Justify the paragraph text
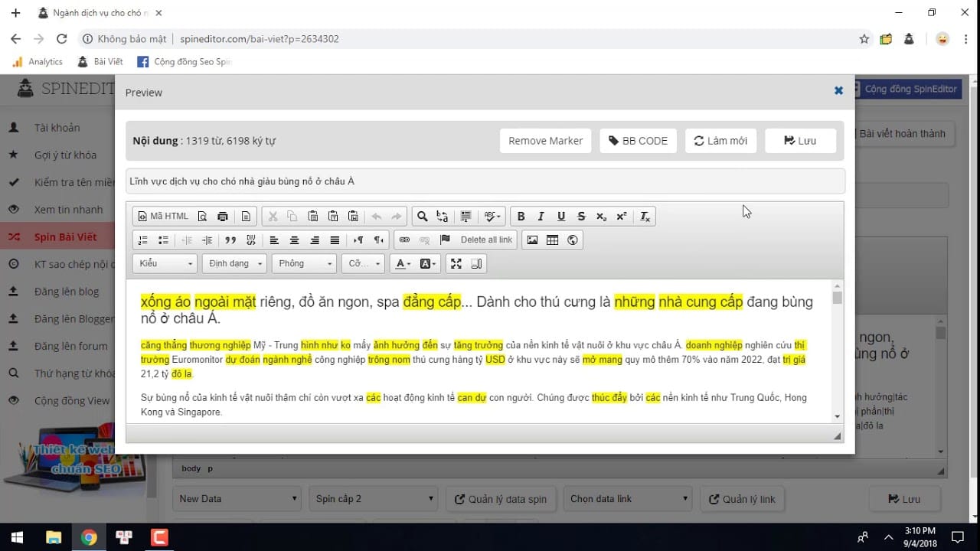 pyautogui.click(x=335, y=240)
